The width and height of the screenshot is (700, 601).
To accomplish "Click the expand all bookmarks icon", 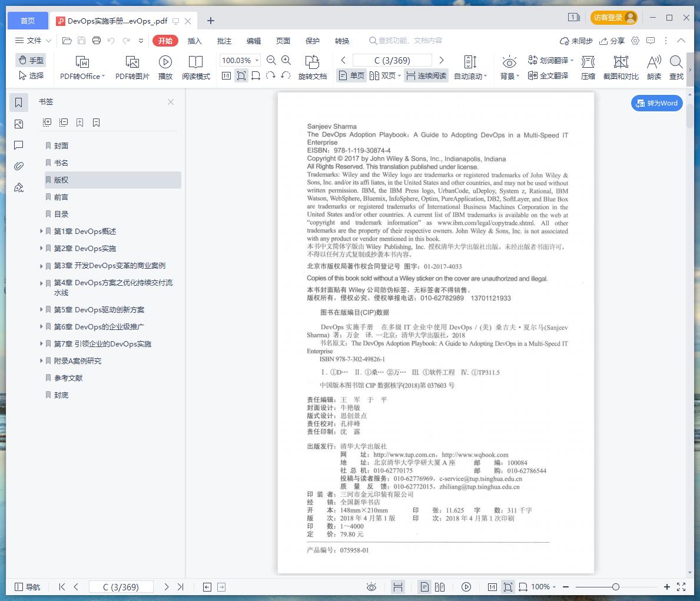I will (x=47, y=123).
